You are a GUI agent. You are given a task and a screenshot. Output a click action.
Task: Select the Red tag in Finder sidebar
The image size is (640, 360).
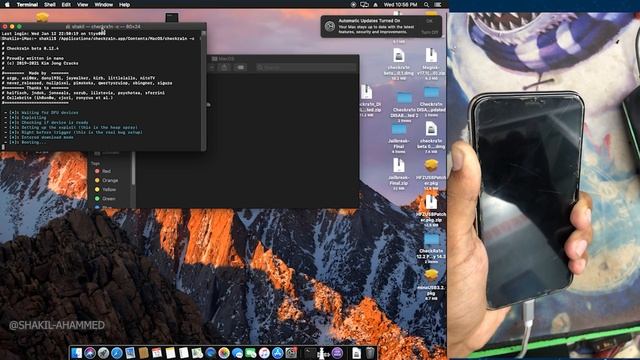pyautogui.click(x=103, y=171)
